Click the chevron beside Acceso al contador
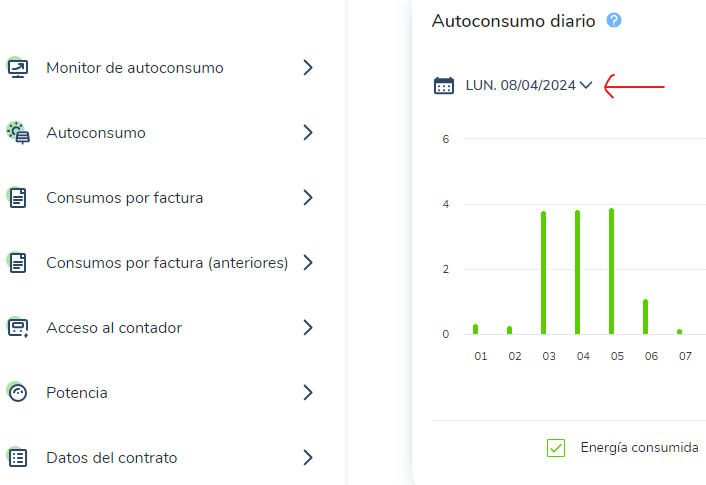This screenshot has width=706, height=485. (x=308, y=327)
